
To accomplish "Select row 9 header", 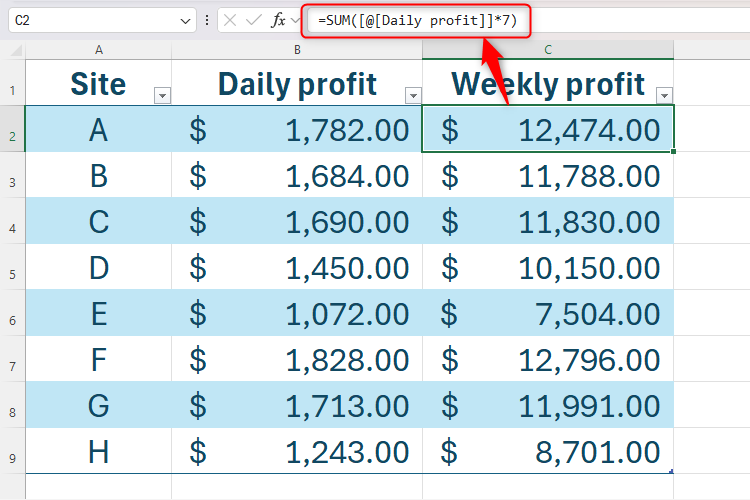I will coord(12,450).
